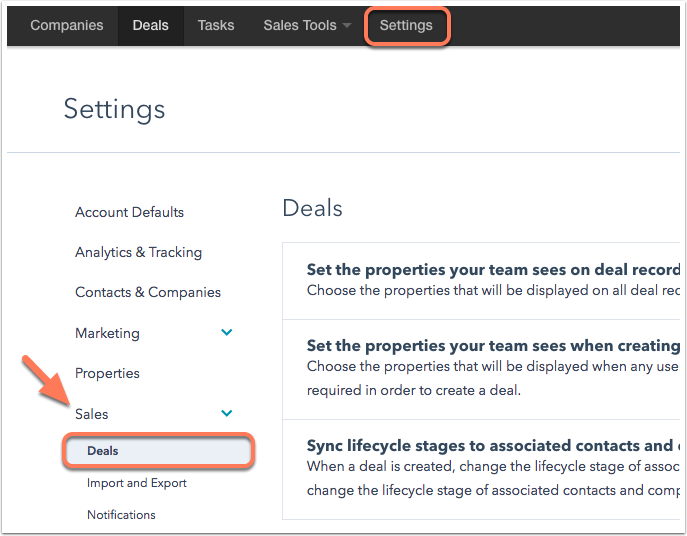The width and height of the screenshot is (687, 536).
Task: Open properties shown when creating deals
Action: click(481, 369)
